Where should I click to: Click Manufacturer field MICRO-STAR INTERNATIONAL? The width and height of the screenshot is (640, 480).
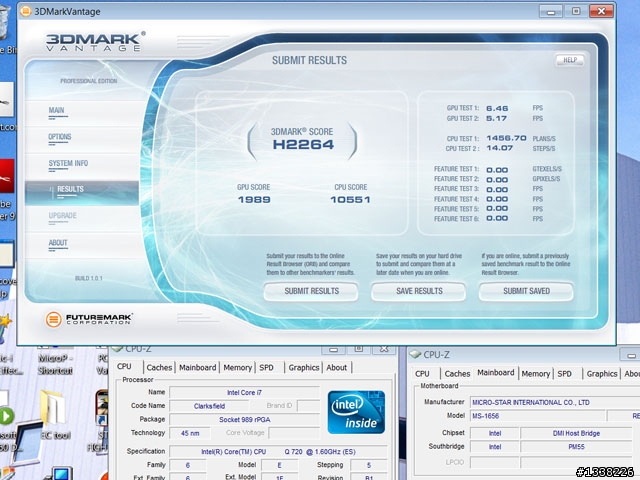point(555,402)
